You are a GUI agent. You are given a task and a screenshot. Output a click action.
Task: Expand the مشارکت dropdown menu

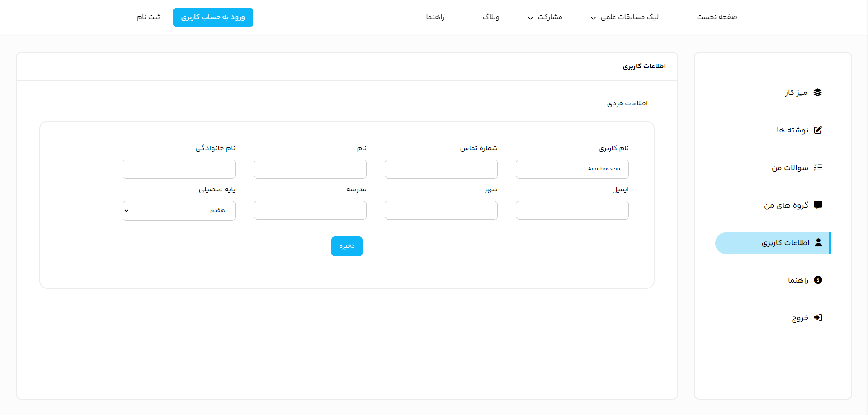[545, 17]
